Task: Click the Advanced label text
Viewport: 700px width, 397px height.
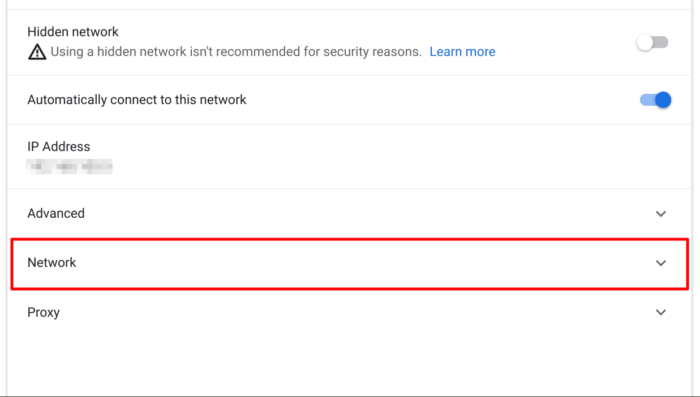Action: pos(56,213)
